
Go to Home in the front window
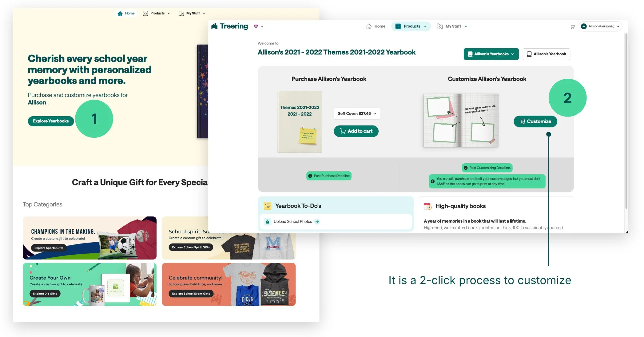click(376, 26)
